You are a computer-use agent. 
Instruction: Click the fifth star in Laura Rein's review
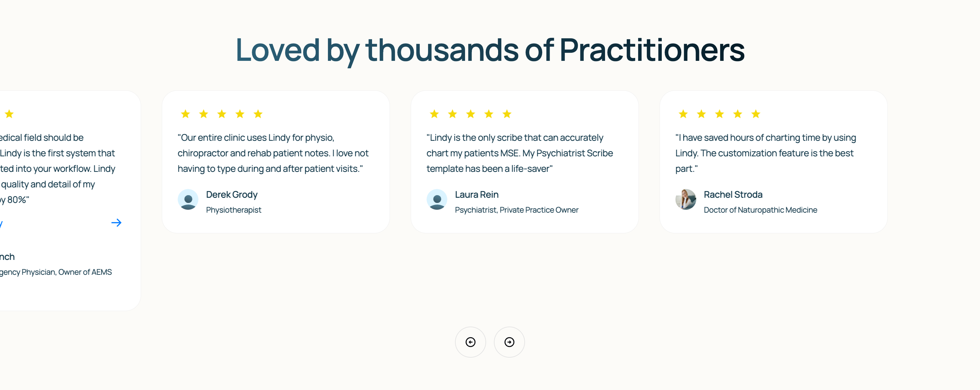pyautogui.click(x=507, y=114)
